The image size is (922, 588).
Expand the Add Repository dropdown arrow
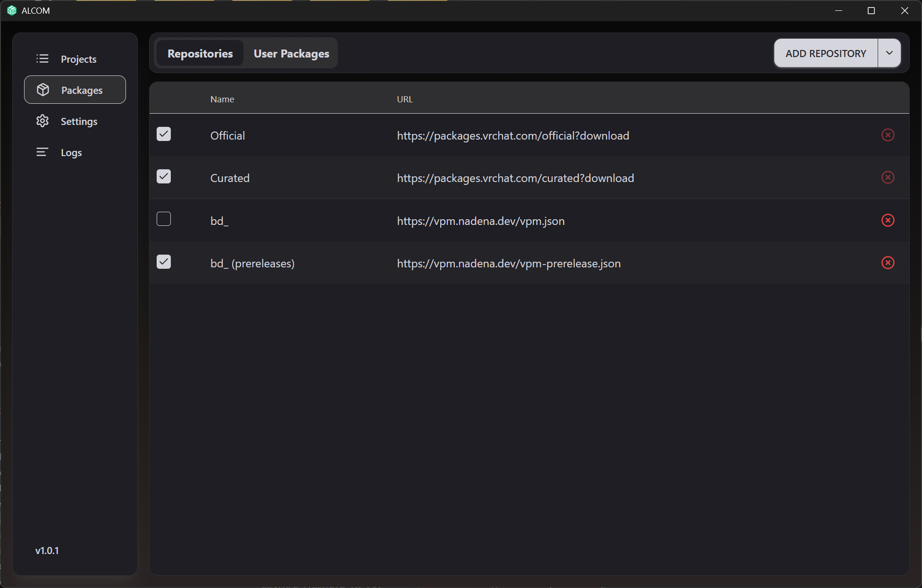tap(889, 53)
